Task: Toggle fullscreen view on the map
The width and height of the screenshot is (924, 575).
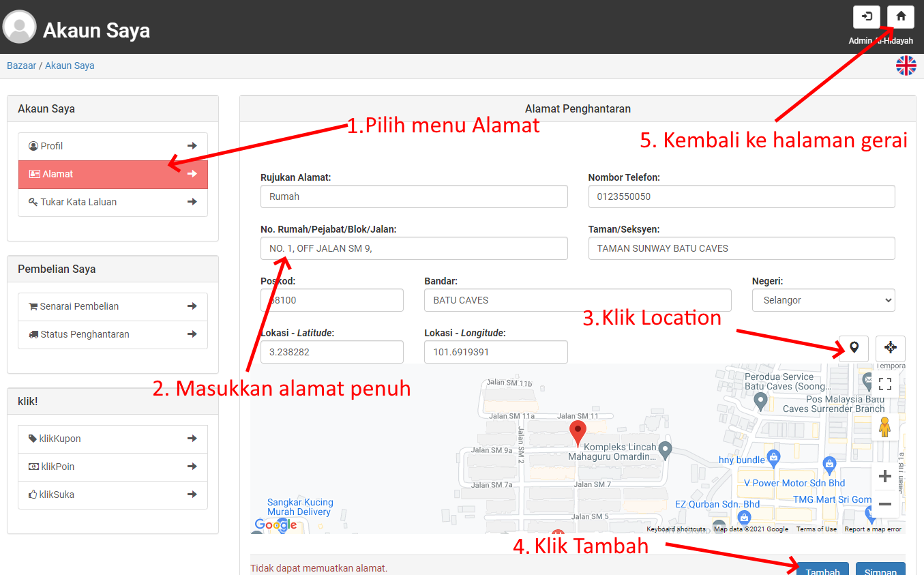Action: pos(884,383)
